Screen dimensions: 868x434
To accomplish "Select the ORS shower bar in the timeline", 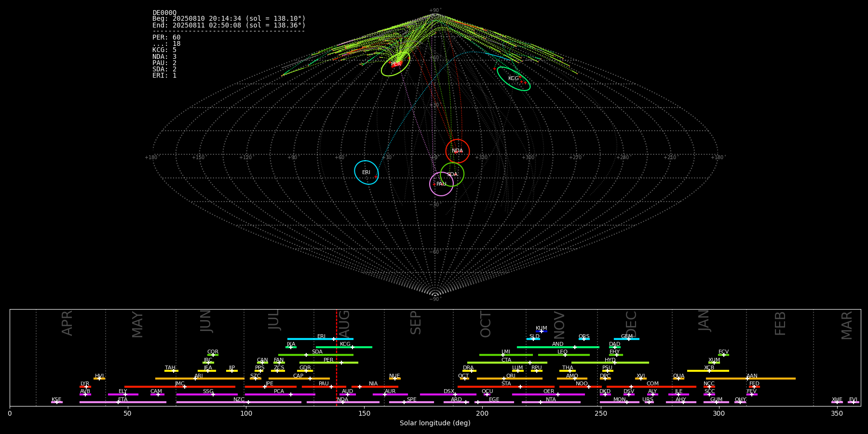I will (584, 339).
